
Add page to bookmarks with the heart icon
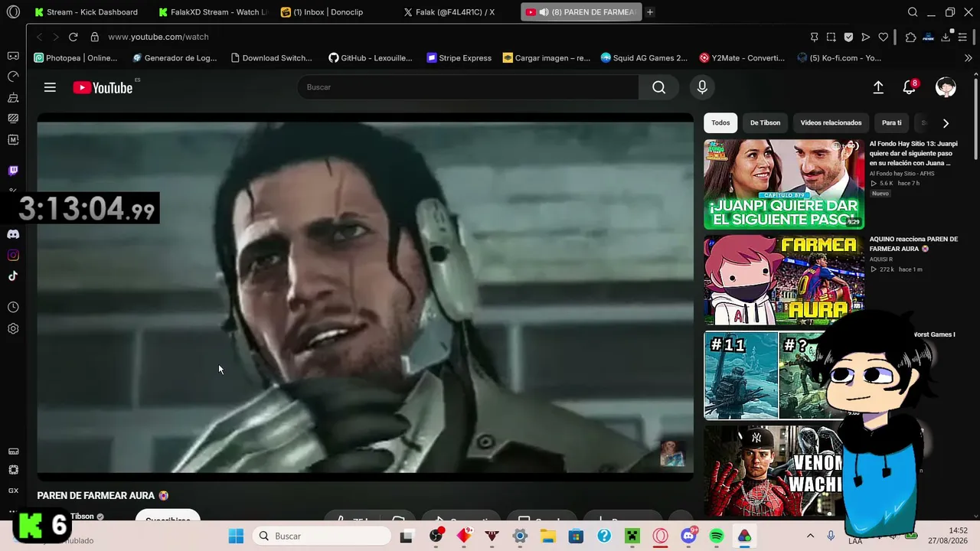click(883, 37)
